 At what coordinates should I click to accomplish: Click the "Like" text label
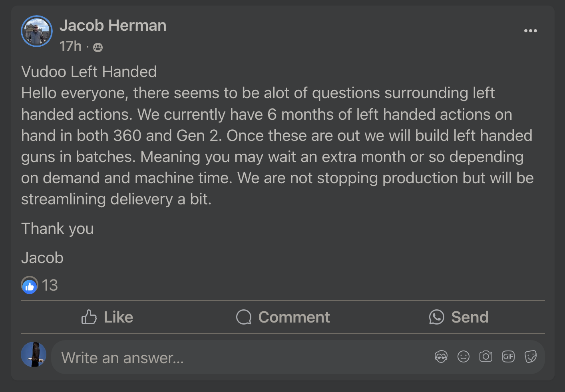pos(118,317)
